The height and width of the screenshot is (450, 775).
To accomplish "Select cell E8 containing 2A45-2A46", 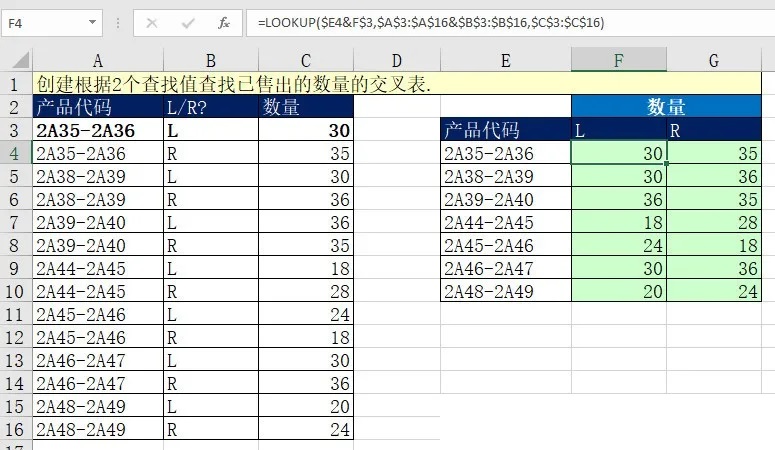I will click(x=506, y=245).
